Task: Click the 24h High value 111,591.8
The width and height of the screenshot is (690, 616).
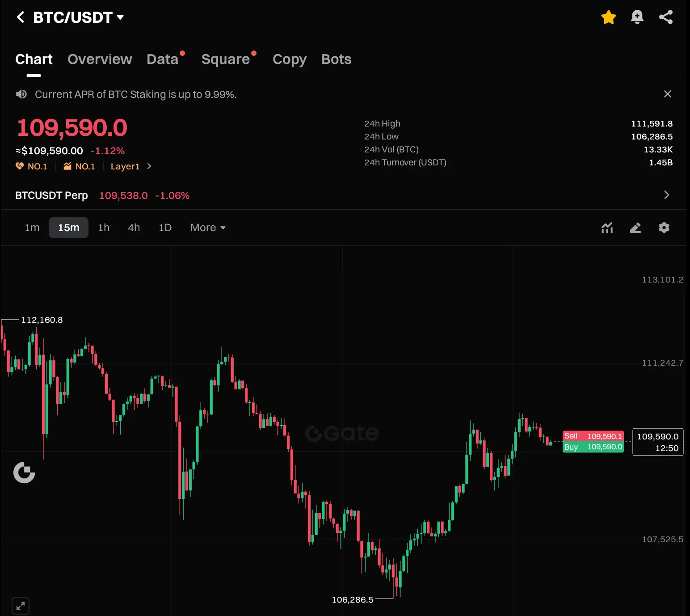Action: pos(652,123)
